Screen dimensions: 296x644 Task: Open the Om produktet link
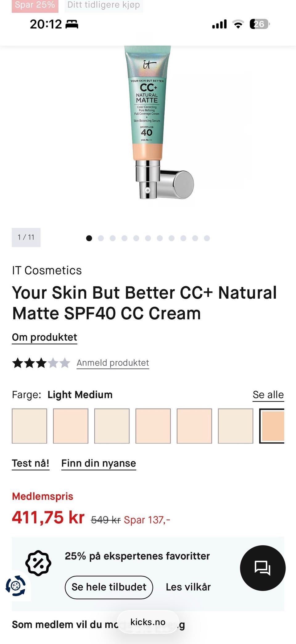(x=44, y=337)
